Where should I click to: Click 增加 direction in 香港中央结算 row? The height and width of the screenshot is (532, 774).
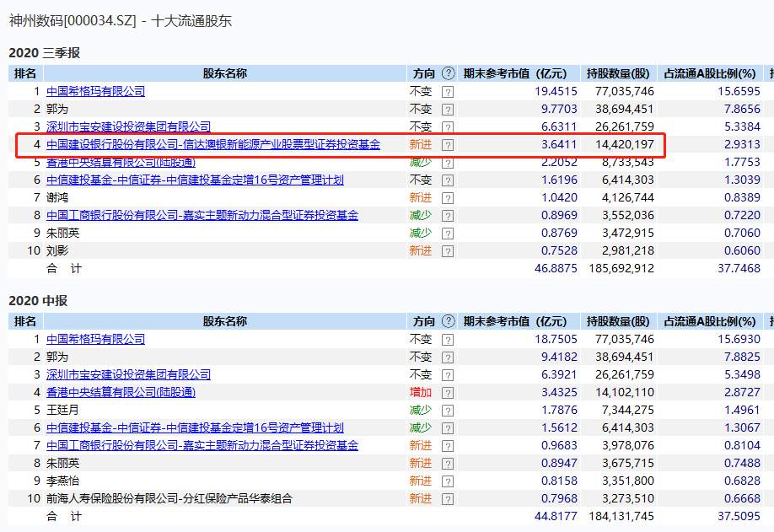pos(421,392)
